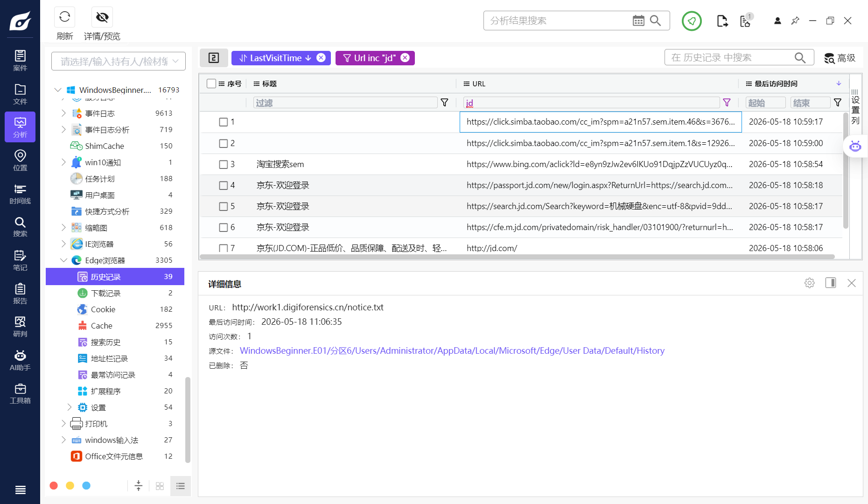Toggle the details panel layout icon

[831, 283]
